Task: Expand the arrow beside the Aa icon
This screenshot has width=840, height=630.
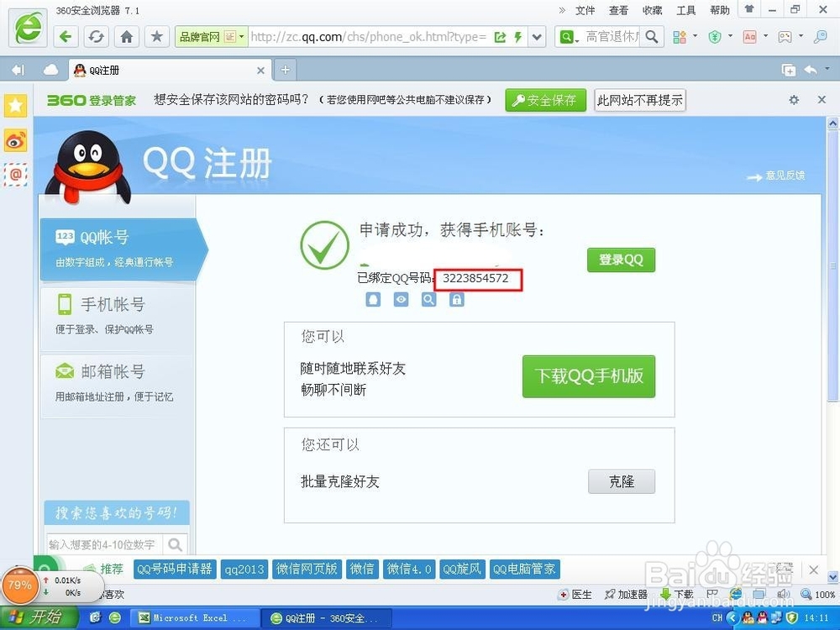Action: click(x=765, y=36)
